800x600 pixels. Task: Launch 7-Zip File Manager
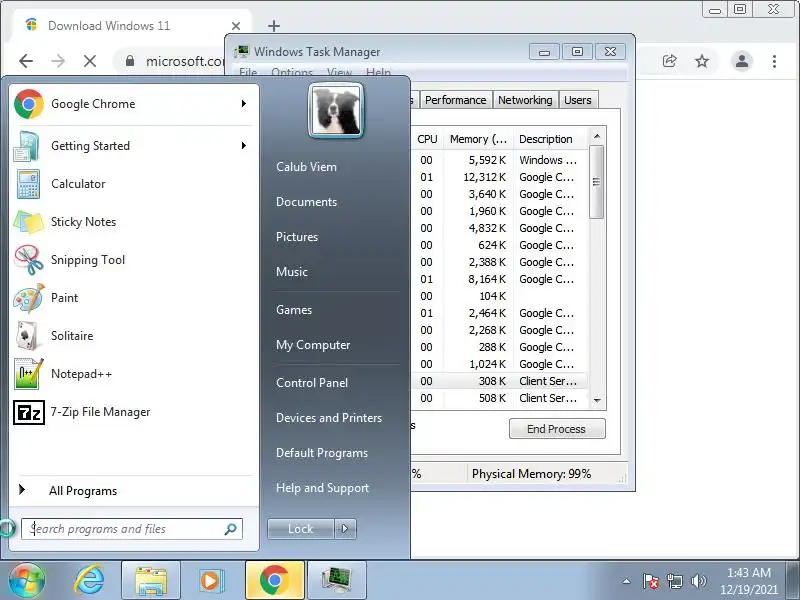click(133, 412)
